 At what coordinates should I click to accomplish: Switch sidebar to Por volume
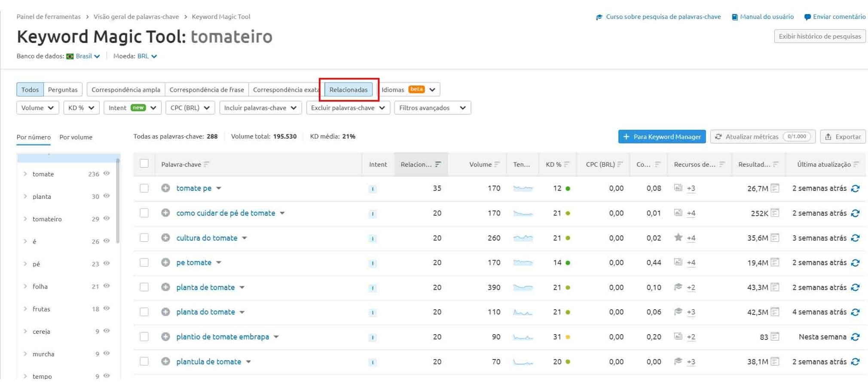[76, 137]
